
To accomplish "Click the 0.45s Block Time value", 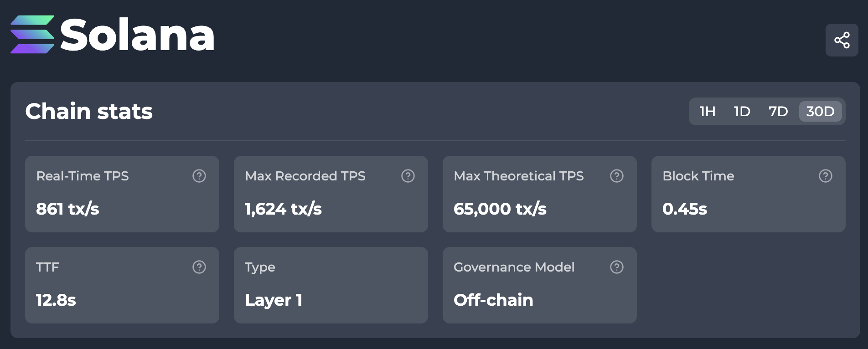I will [685, 209].
